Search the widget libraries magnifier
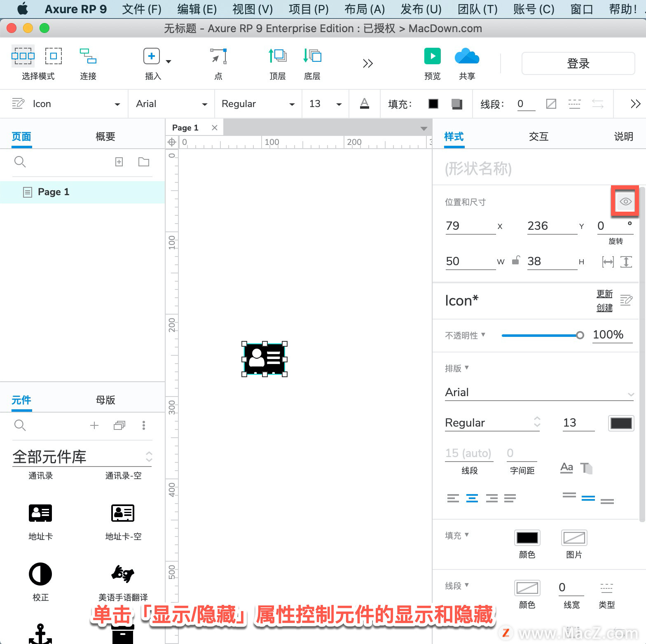The width and height of the screenshot is (646, 644). tap(20, 425)
